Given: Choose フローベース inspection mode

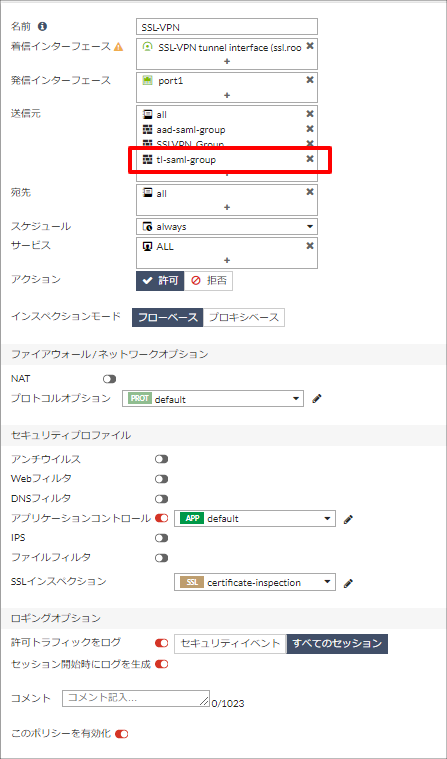Looking at the screenshot, I should (x=168, y=318).
